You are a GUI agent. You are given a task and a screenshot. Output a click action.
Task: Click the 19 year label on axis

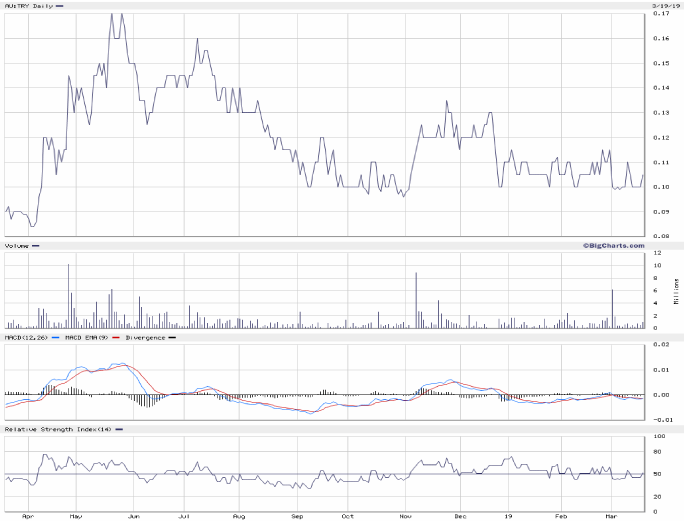coord(508,517)
